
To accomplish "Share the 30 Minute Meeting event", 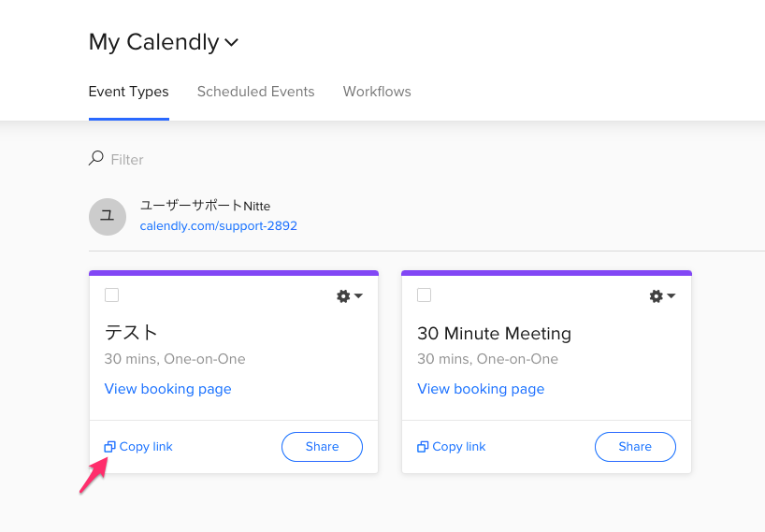I will (635, 447).
